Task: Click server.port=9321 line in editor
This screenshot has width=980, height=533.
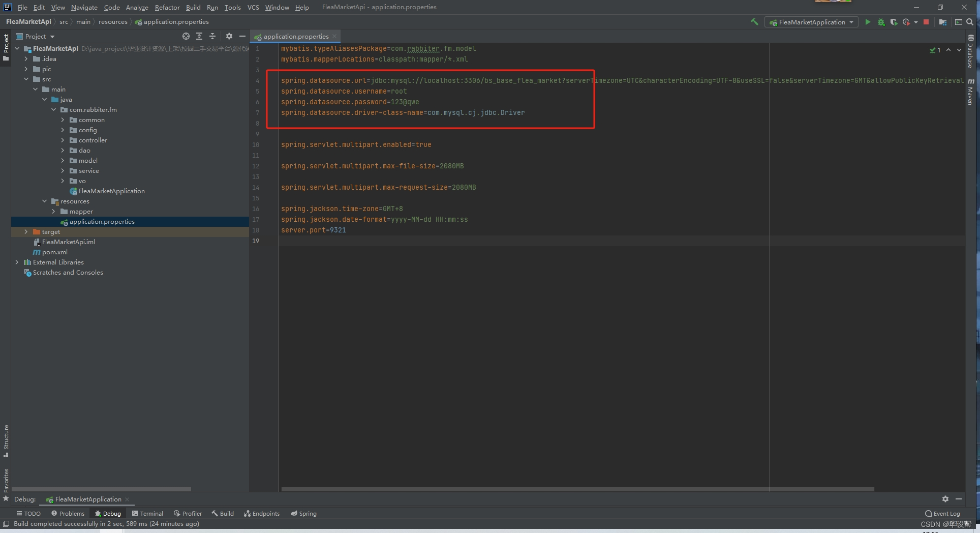Action: point(313,230)
